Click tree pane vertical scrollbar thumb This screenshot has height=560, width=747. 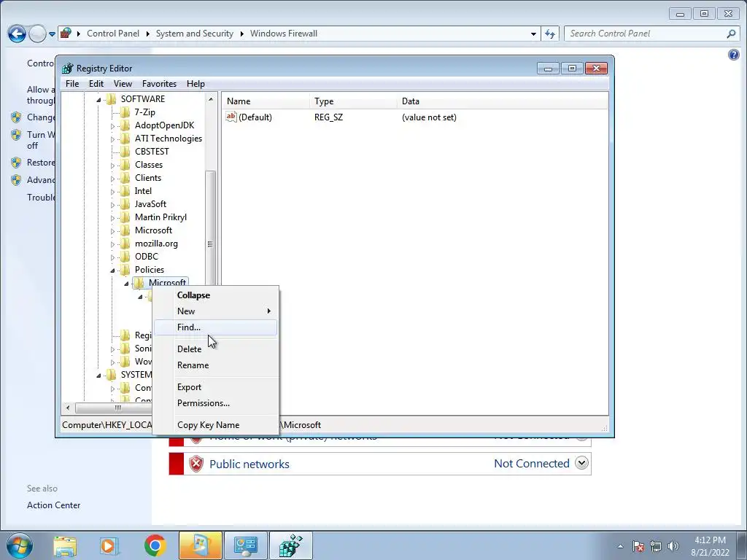point(210,244)
